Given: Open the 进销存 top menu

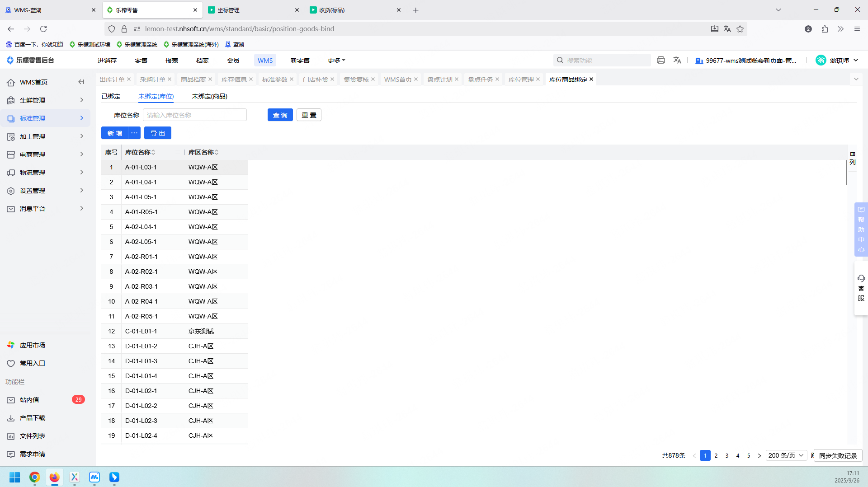Looking at the screenshot, I should tap(107, 60).
